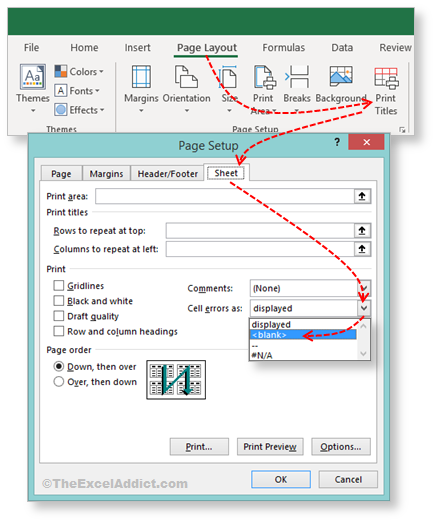Image resolution: width=435 pixels, height=522 pixels.
Task: Expand the Margins dropdown arrow
Action: [x=141, y=111]
